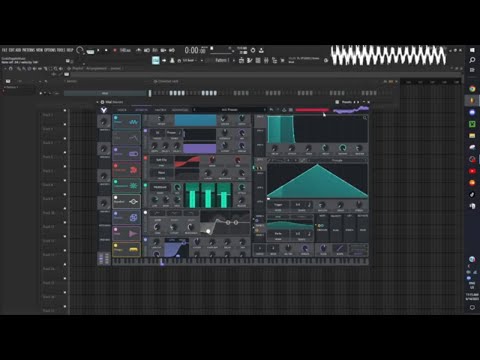Click the distortion DRIVE knob

212,159
